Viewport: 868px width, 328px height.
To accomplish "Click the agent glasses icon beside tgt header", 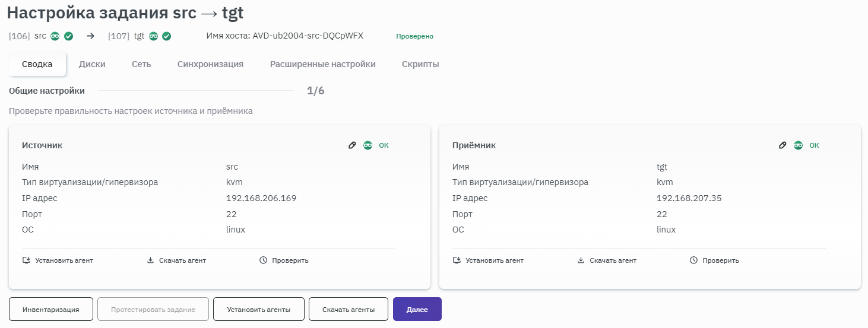I will 153,36.
